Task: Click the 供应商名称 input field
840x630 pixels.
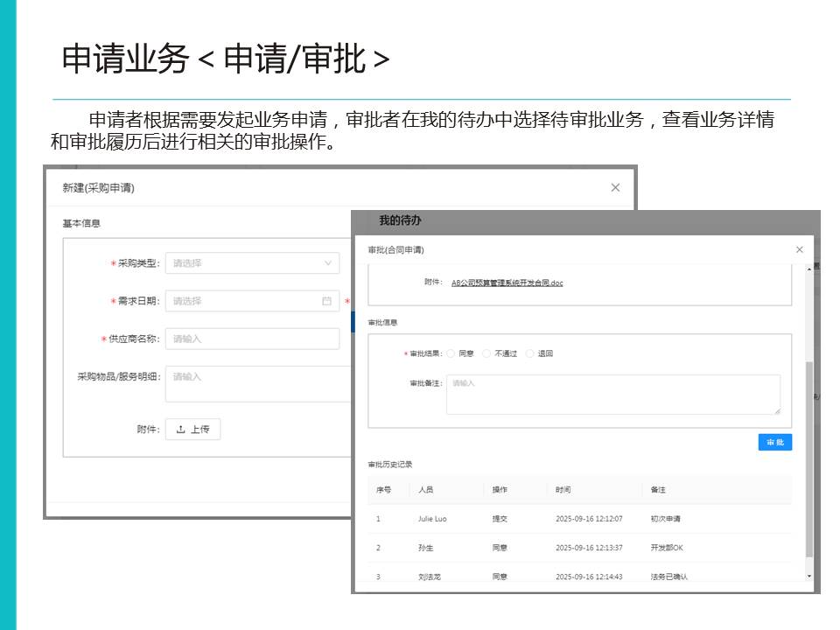Action: point(252,339)
